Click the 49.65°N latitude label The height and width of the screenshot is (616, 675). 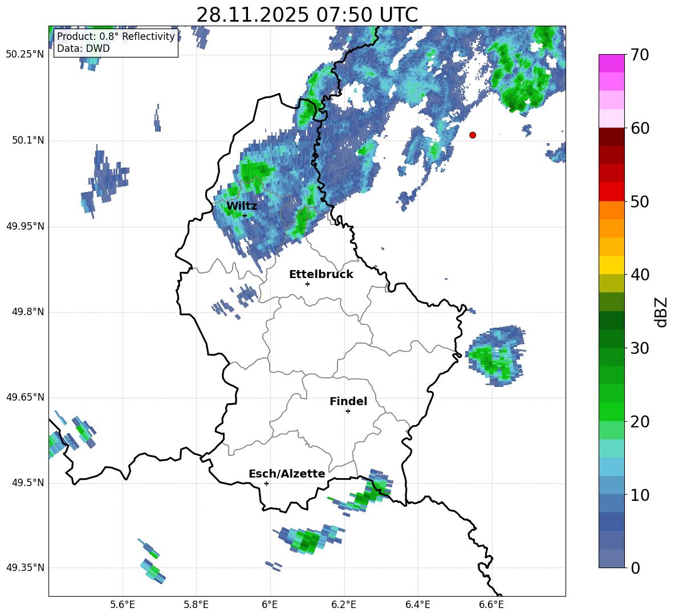coord(25,397)
